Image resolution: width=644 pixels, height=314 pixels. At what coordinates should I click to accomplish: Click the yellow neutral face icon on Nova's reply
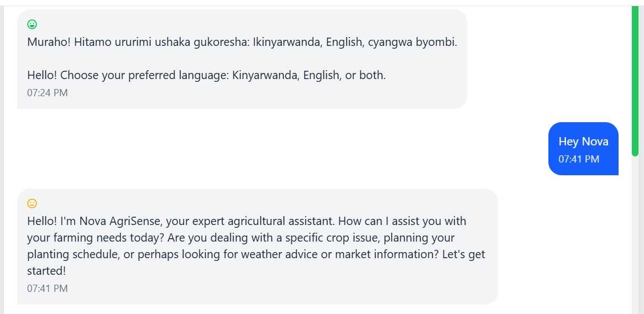pyautogui.click(x=32, y=203)
